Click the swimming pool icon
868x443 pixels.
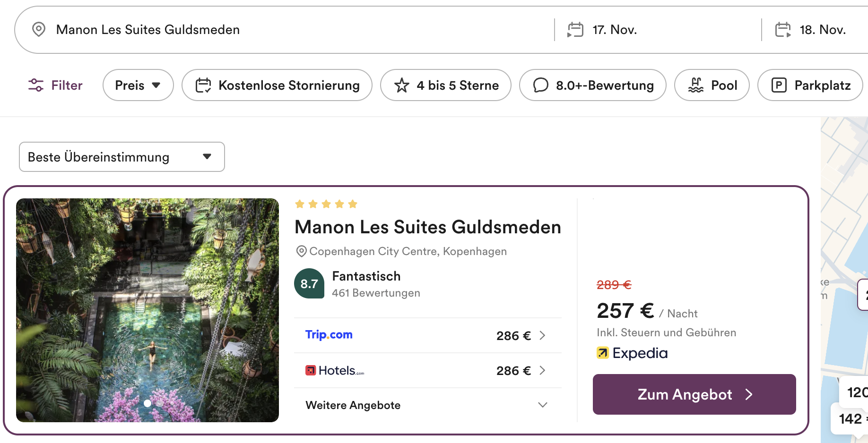coord(696,85)
